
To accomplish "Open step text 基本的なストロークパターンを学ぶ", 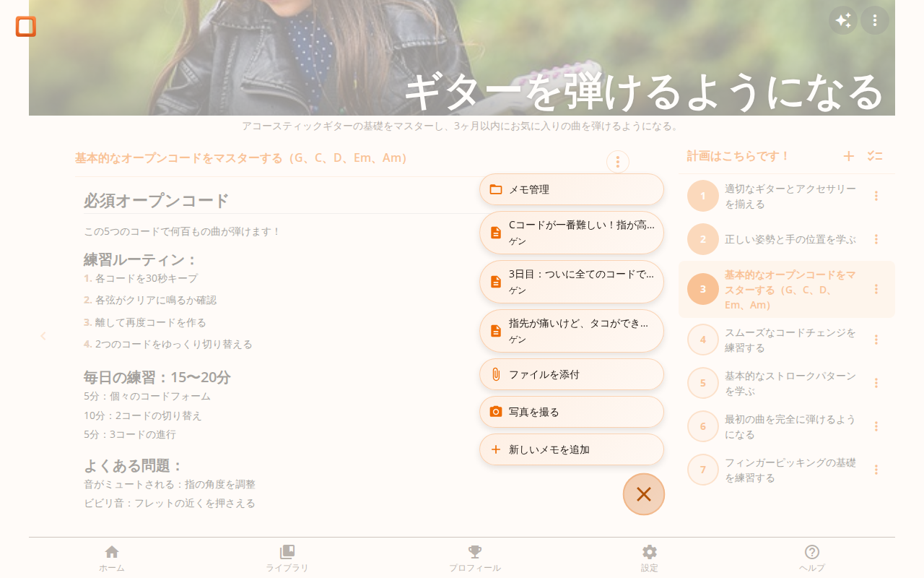I will pyautogui.click(x=790, y=383).
